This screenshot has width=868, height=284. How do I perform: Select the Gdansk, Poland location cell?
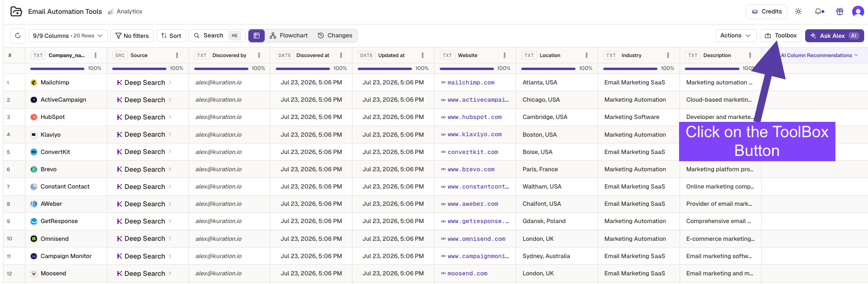pyautogui.click(x=557, y=221)
